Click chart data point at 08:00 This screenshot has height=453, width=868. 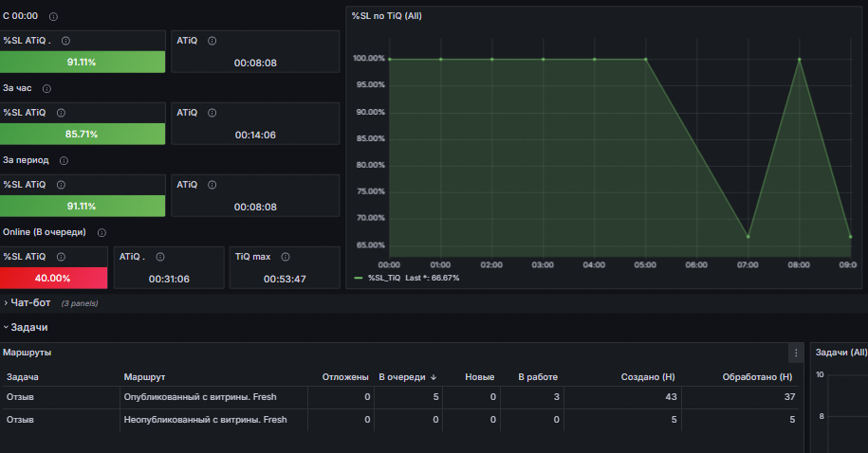pos(799,59)
